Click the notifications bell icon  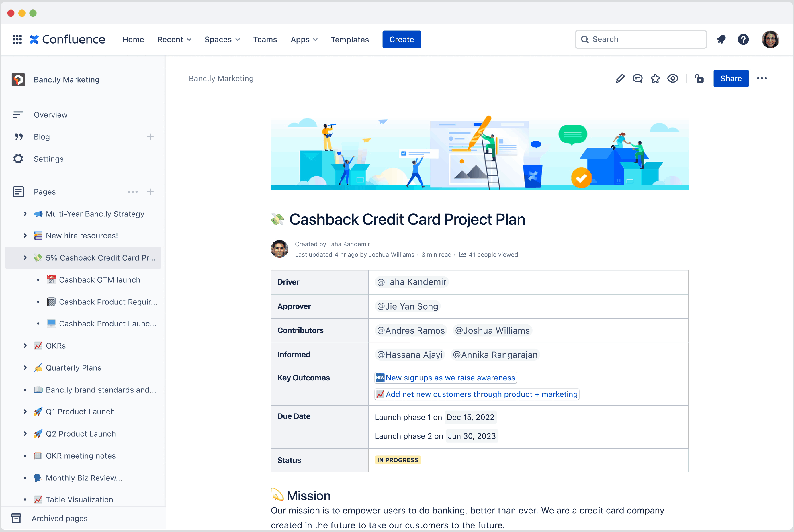(721, 39)
